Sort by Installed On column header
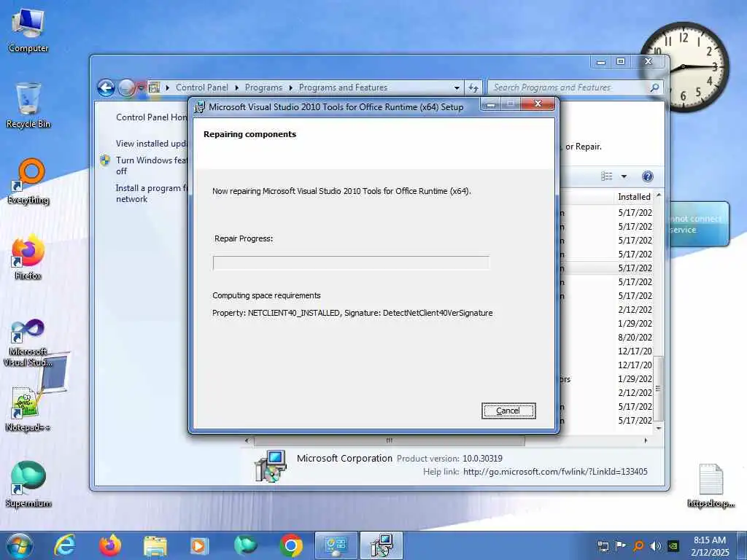747x560 pixels. pyautogui.click(x=634, y=197)
